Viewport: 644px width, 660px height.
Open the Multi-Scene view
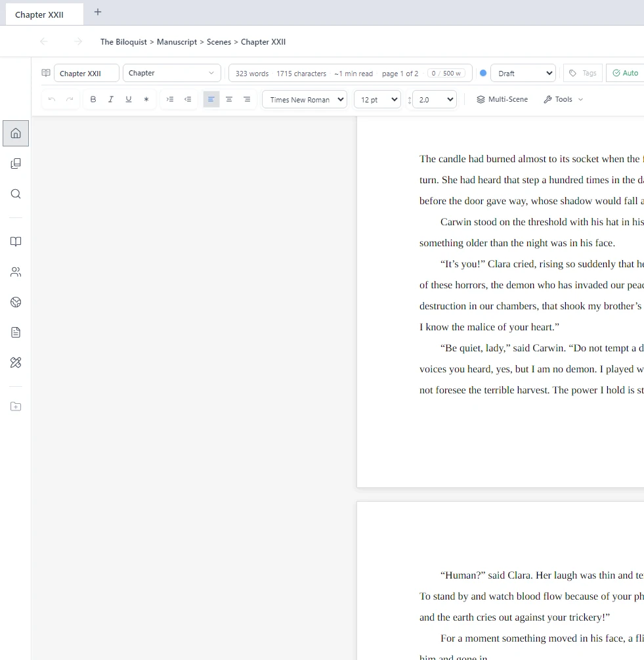pyautogui.click(x=502, y=99)
